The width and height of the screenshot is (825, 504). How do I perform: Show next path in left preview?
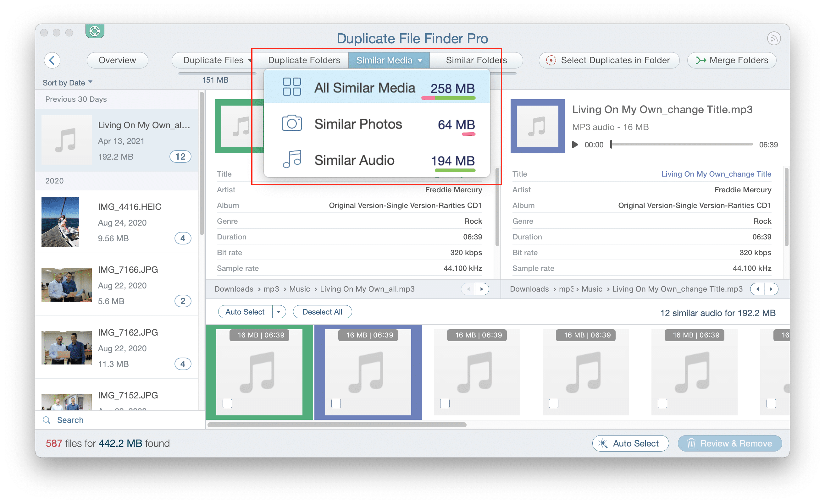click(482, 289)
